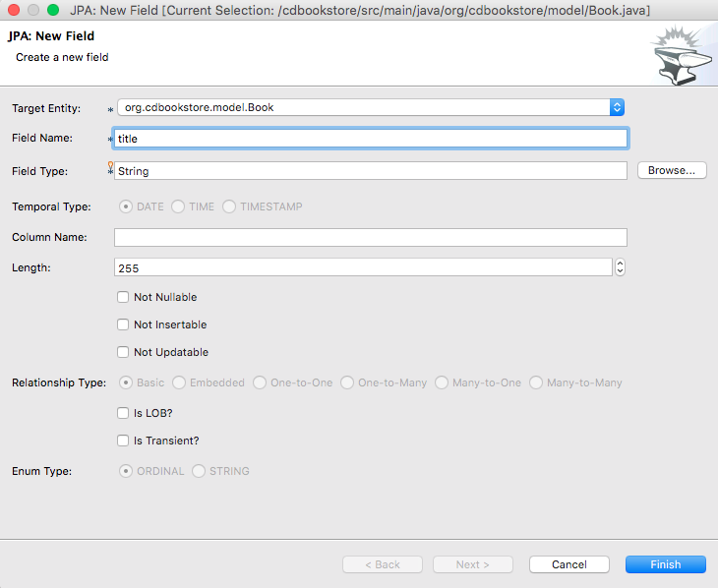Image resolution: width=718 pixels, height=588 pixels.
Task: Click the Length field showing 255
Action: 363,267
